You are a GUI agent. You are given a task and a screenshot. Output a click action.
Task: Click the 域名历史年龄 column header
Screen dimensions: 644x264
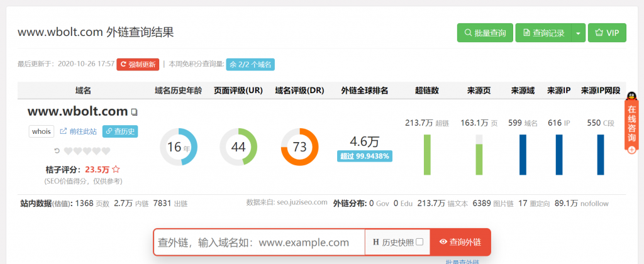[x=179, y=91]
